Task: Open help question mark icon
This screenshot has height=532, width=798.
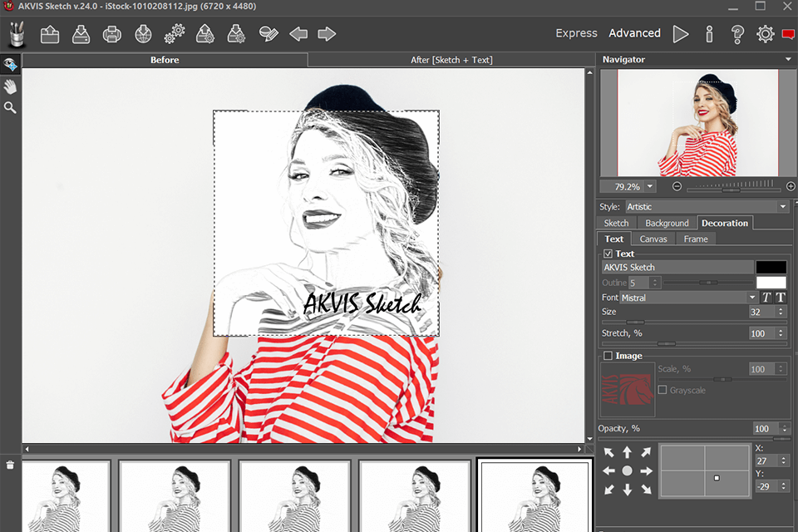Action: pos(737,34)
